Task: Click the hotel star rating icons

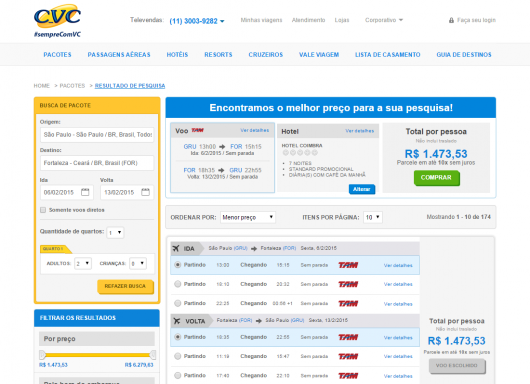Action: tap(300, 153)
